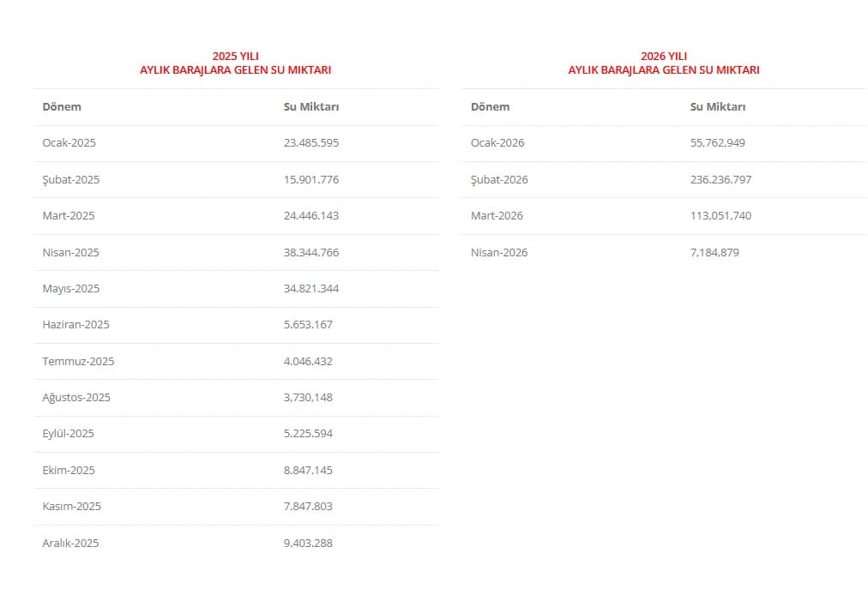This screenshot has width=868, height=601.
Task: Click the Ağustos-2025 value 3,730,148
Action: 308,397
